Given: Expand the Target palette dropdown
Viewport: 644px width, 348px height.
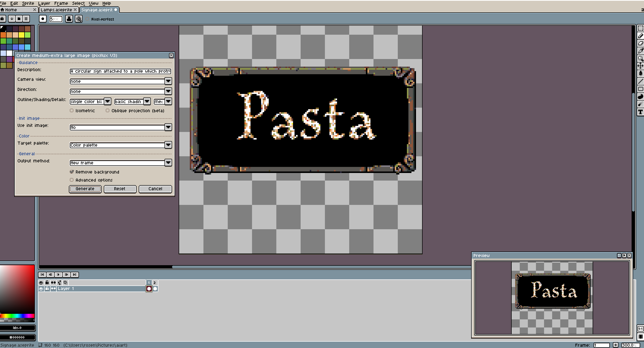Looking at the screenshot, I should coord(168,145).
